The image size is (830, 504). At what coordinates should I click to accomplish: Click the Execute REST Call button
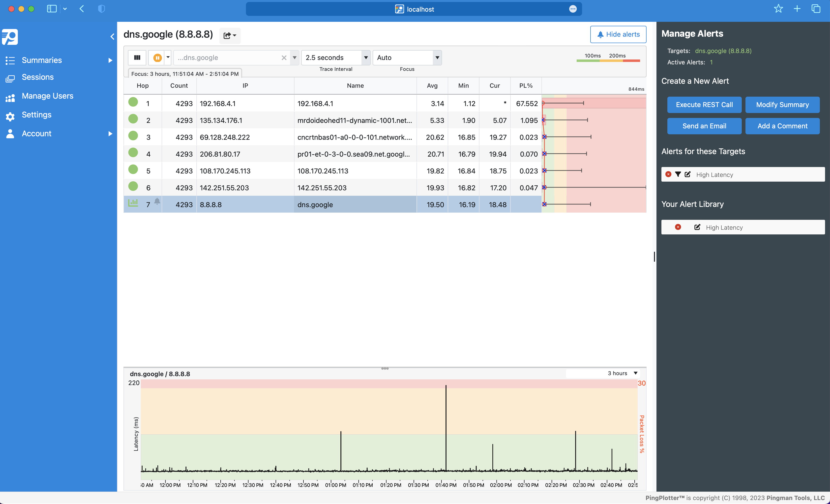click(x=704, y=105)
